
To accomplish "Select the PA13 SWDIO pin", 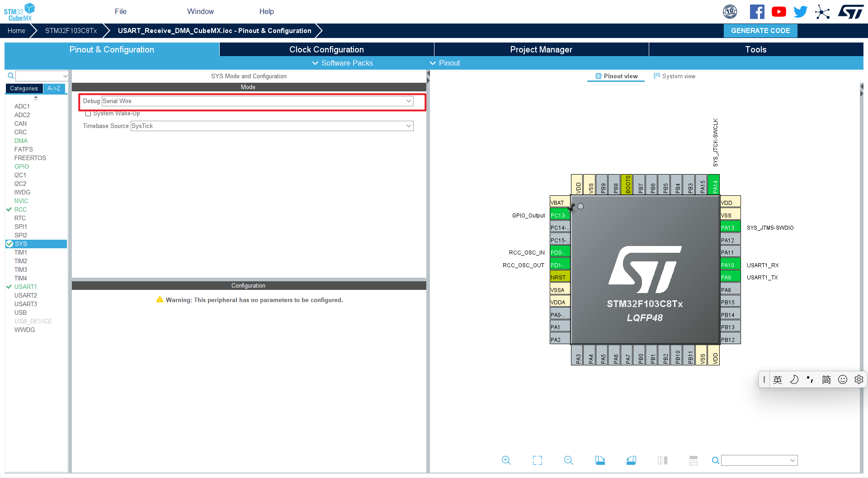I will [730, 227].
